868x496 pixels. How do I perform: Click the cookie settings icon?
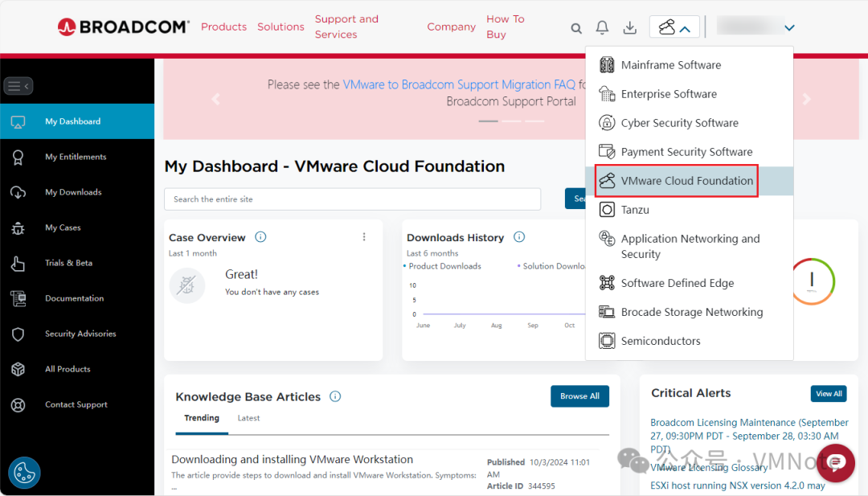pyautogui.click(x=25, y=474)
